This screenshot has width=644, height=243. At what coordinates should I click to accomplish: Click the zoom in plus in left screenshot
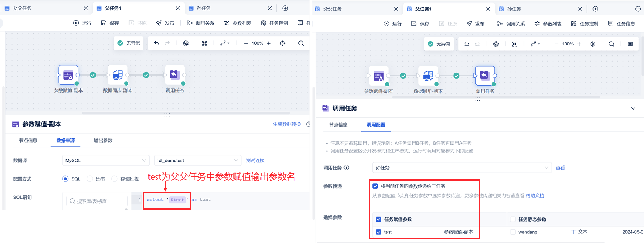pyautogui.click(x=269, y=43)
